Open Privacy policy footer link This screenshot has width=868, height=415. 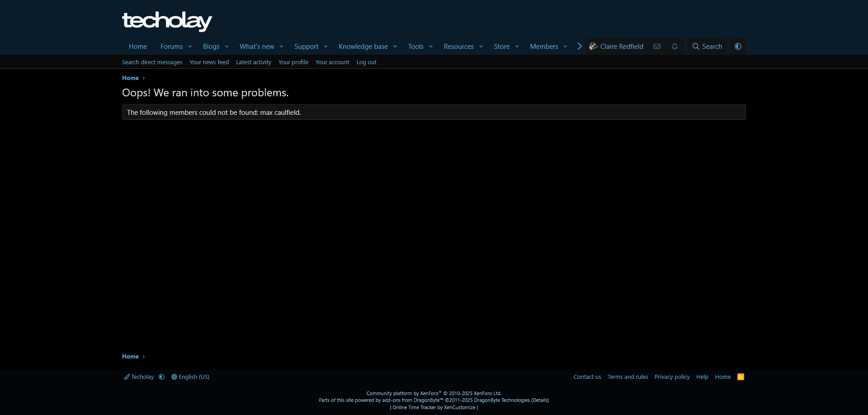coord(672,377)
